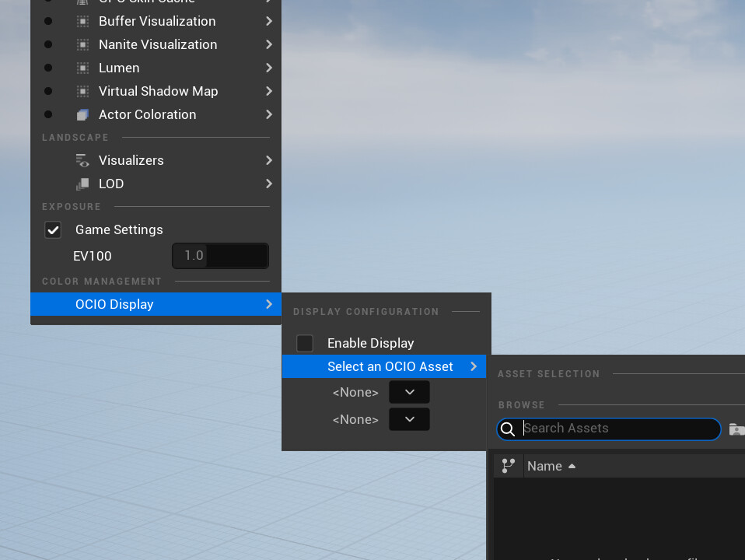Uncheck the Game Settings exposure checkbox
Screen dimensions: 745x560
click(x=53, y=230)
